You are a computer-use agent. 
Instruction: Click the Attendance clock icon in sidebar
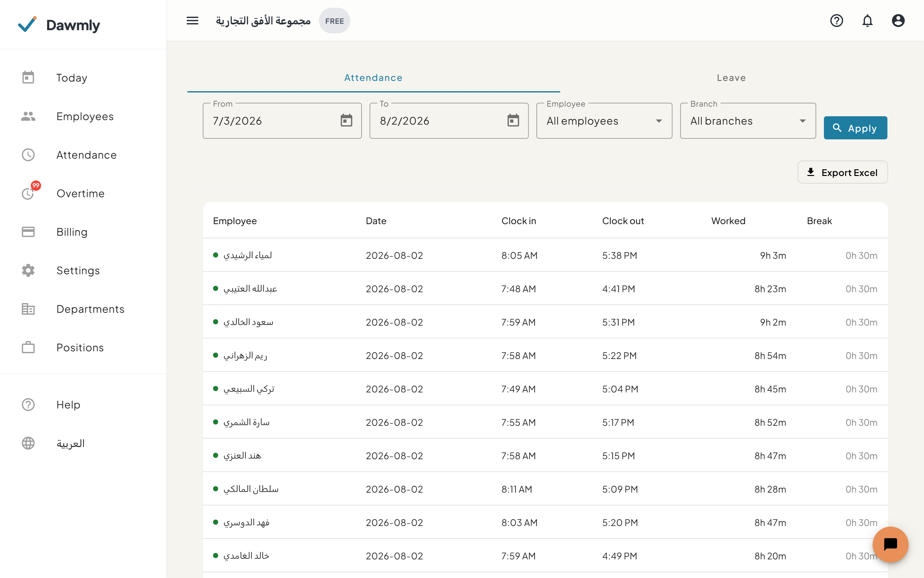click(28, 155)
